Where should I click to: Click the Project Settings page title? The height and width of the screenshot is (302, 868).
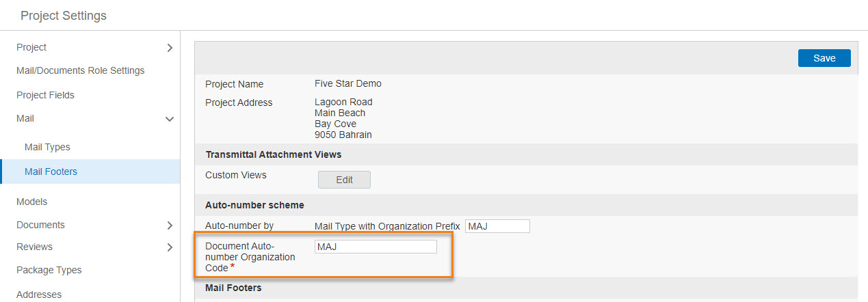tap(64, 15)
